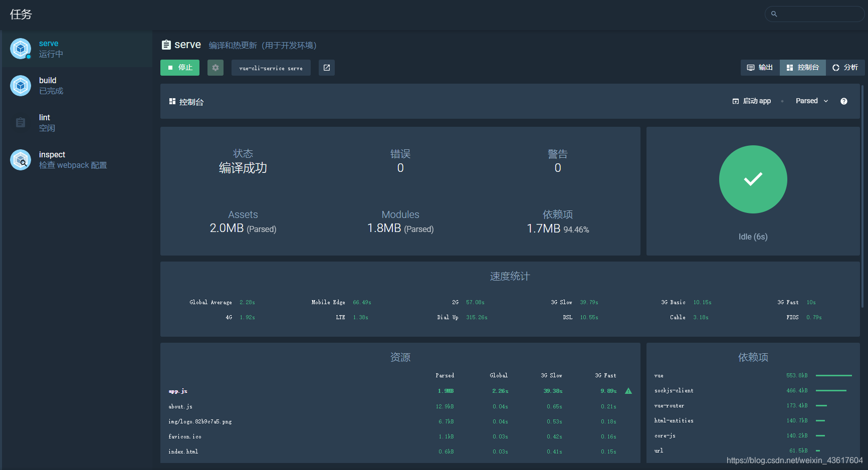Select the index.html asset row
The width and height of the screenshot is (868, 470).
click(x=400, y=451)
